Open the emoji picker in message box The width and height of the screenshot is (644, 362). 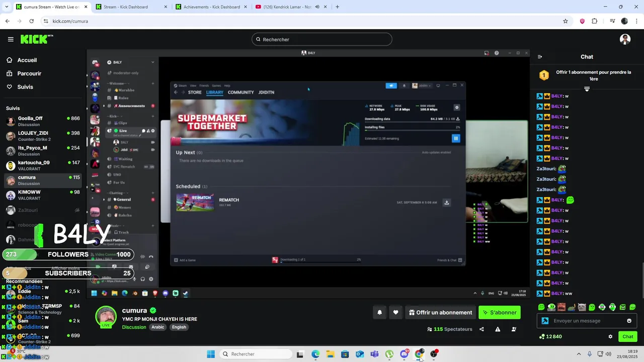click(629, 321)
